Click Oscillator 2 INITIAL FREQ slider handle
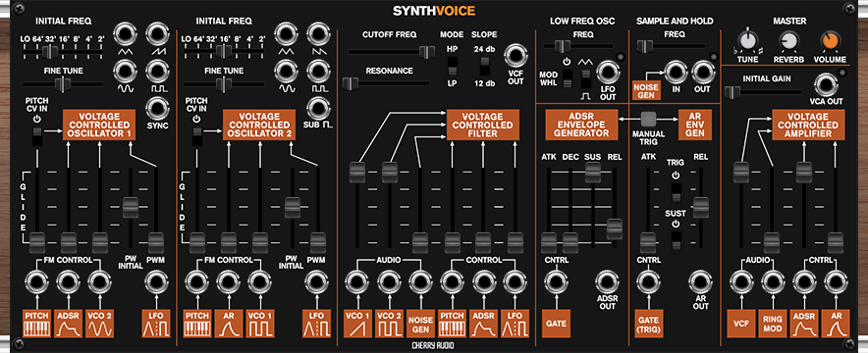 pos(224,51)
